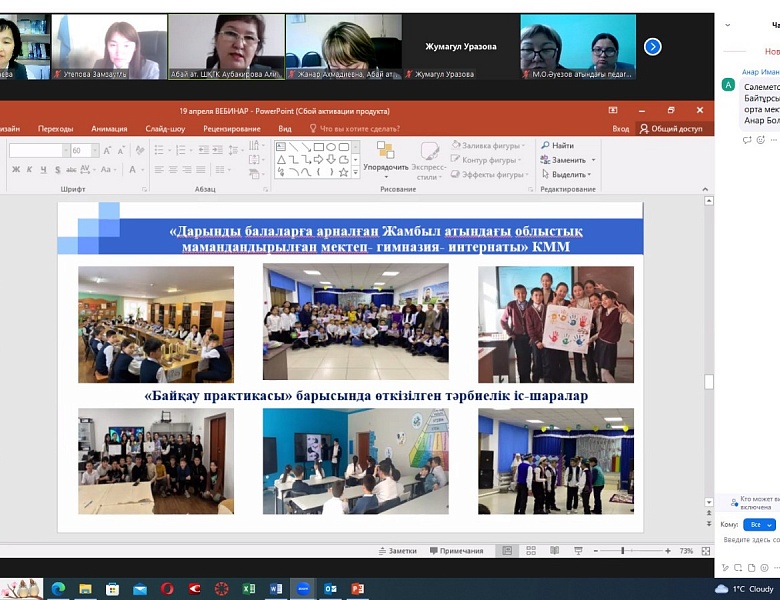Toggle Примечания comments pane
Viewport: 780px width, 600px height.
point(456,551)
